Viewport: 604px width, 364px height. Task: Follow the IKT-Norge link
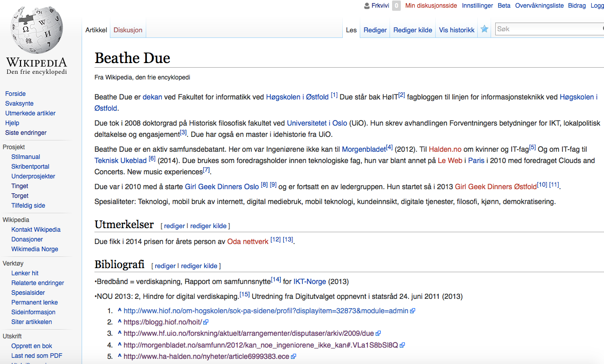tap(310, 281)
